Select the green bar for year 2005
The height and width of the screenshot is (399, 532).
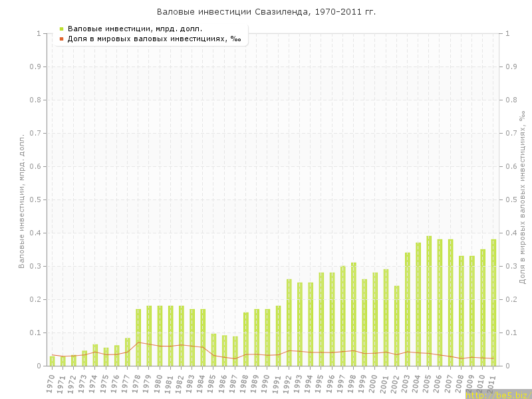click(429, 301)
